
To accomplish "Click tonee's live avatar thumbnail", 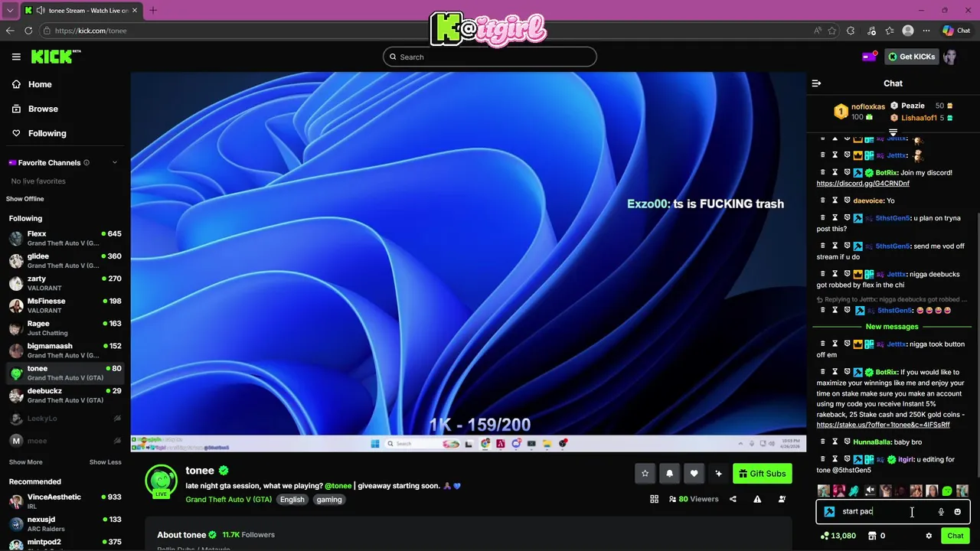I will [x=161, y=481].
